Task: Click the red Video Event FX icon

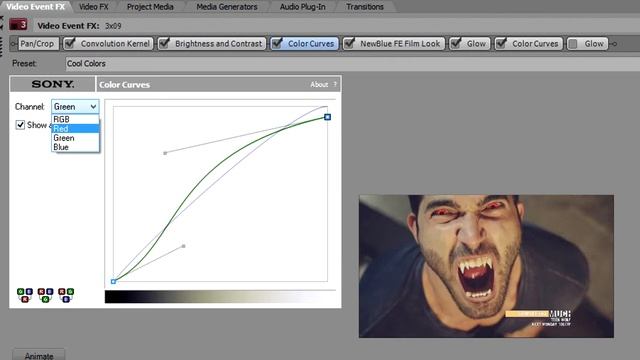Action: [18, 25]
